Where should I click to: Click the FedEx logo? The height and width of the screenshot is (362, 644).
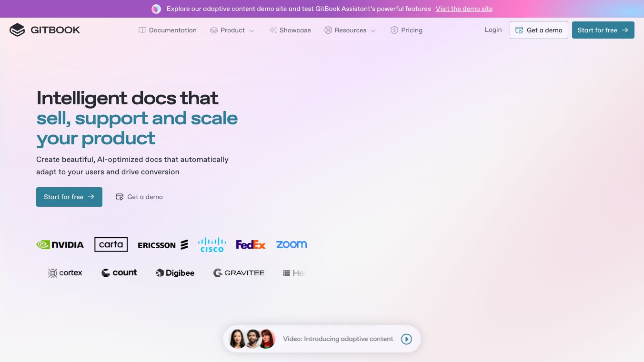pyautogui.click(x=251, y=245)
